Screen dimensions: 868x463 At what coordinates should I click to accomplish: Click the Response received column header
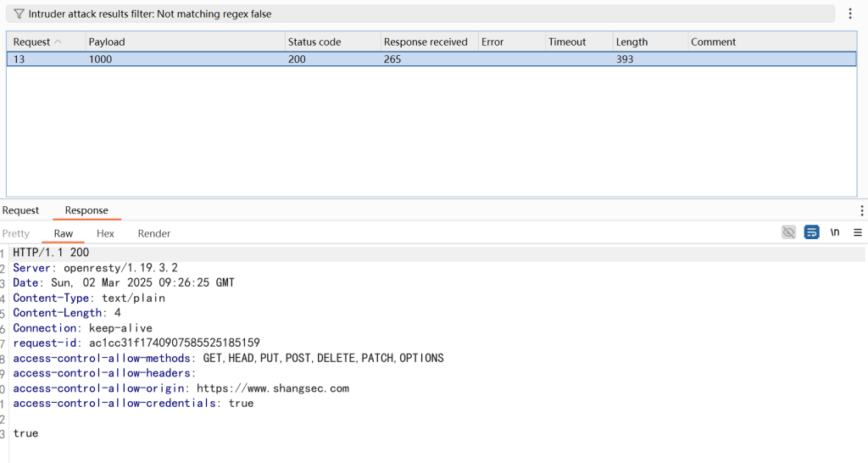tap(426, 42)
